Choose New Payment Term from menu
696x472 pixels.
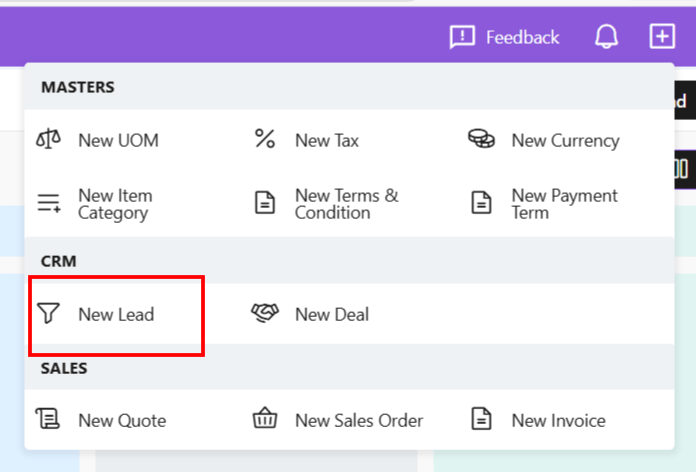click(564, 204)
